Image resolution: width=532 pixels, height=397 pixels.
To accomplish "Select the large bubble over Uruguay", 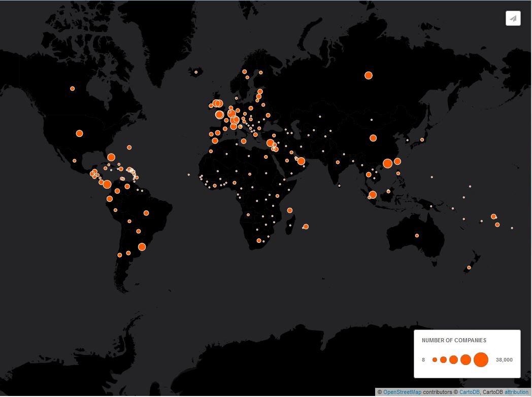I will point(142,247).
